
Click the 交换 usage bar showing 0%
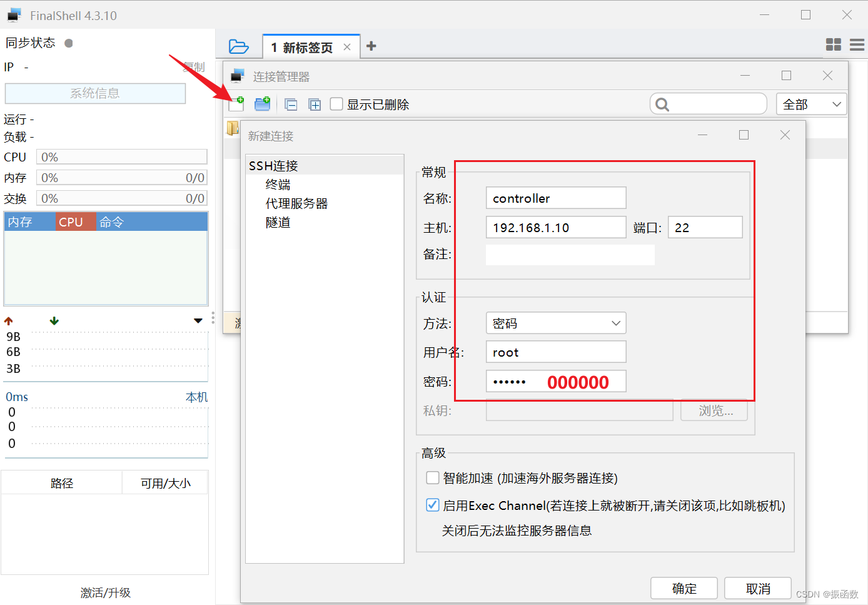pyautogui.click(x=122, y=198)
